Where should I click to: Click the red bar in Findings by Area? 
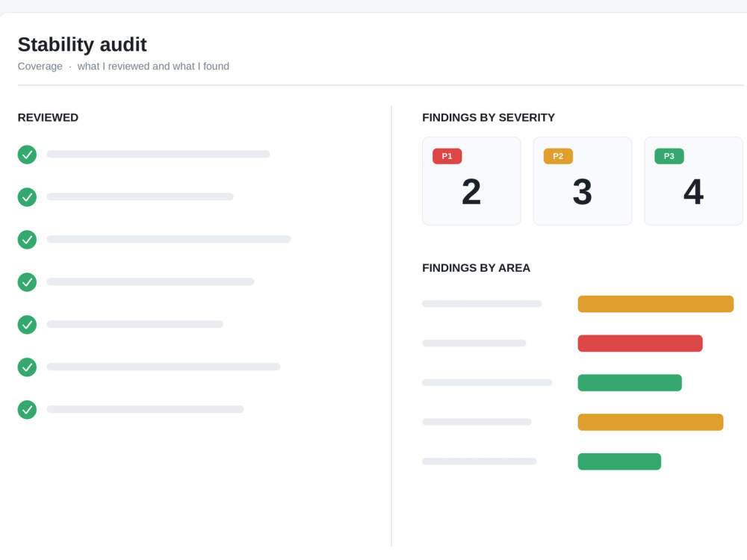tap(640, 343)
